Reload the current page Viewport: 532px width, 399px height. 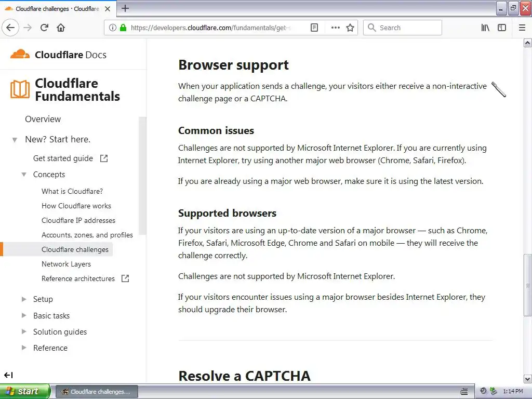pos(44,28)
